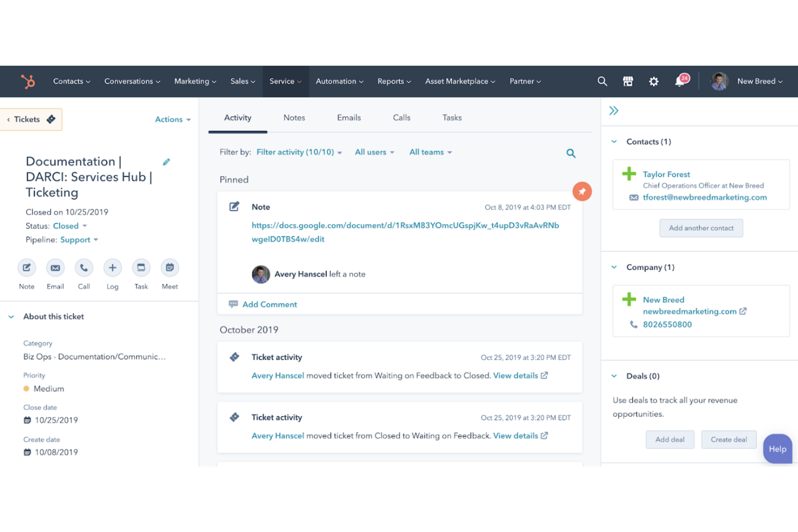Collapse the right sidebar with the double chevron
Viewport: 798px width, 532px height.
coord(614,110)
